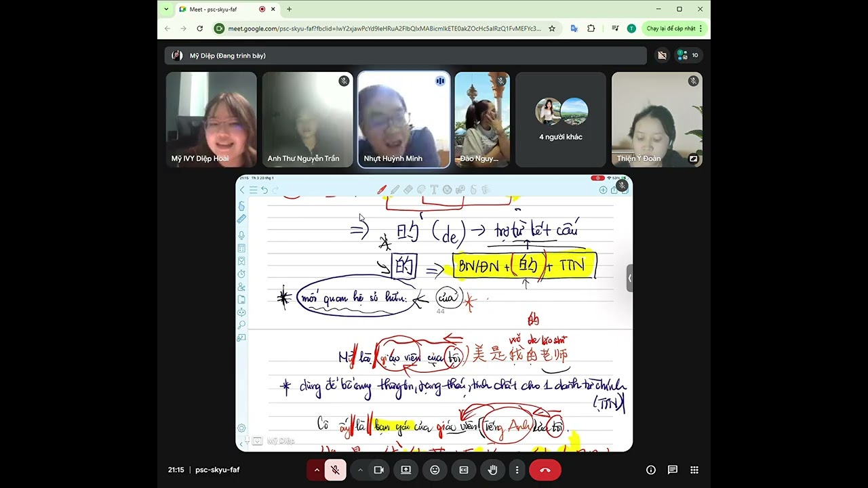Open more options three-dot menu in Meet

517,470
